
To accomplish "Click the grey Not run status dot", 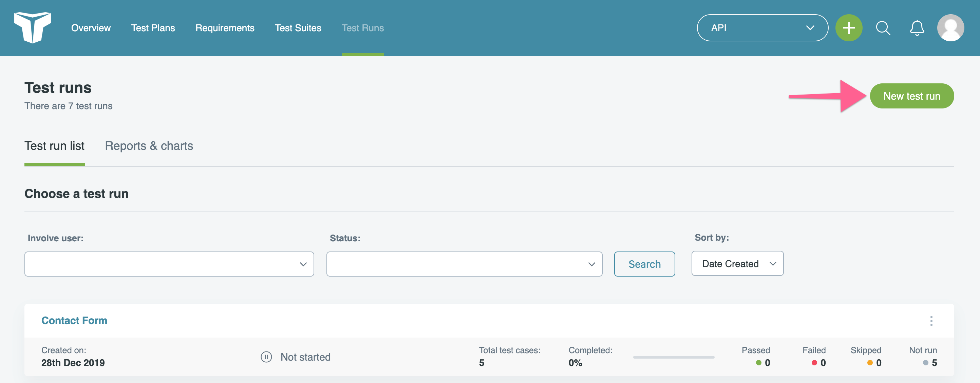I will pos(926,363).
